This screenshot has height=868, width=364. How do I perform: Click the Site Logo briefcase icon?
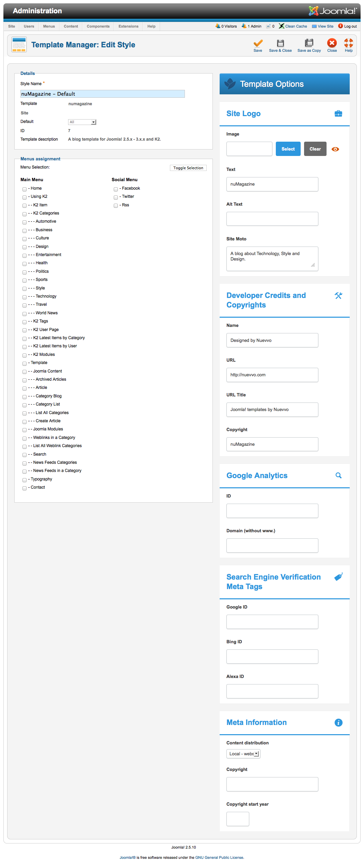click(338, 113)
